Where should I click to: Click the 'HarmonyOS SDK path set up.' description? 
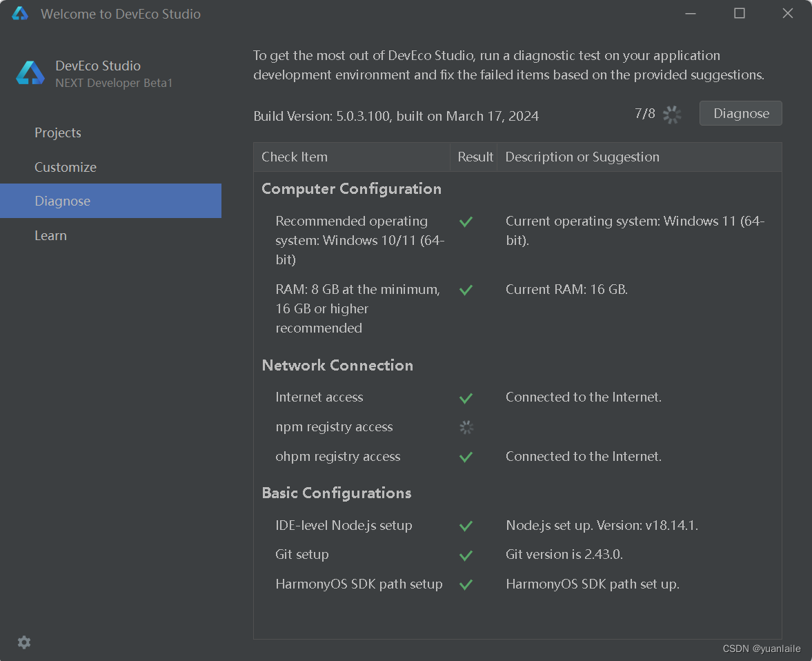point(593,584)
